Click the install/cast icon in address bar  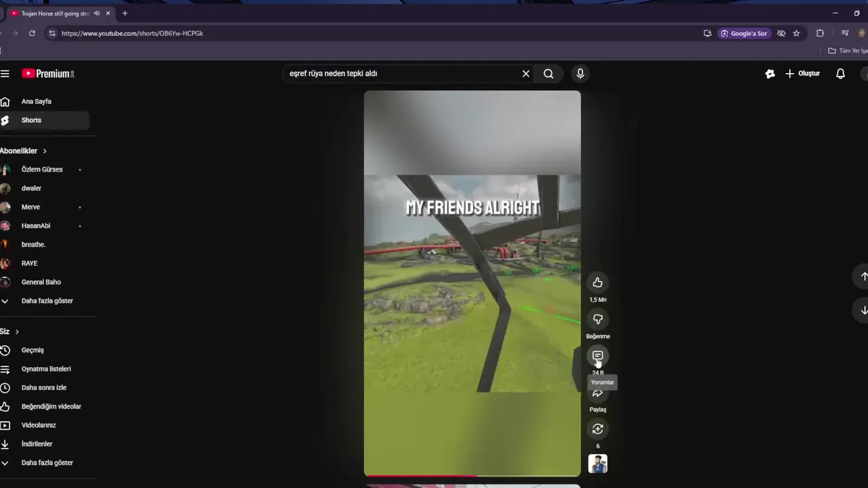707,33
